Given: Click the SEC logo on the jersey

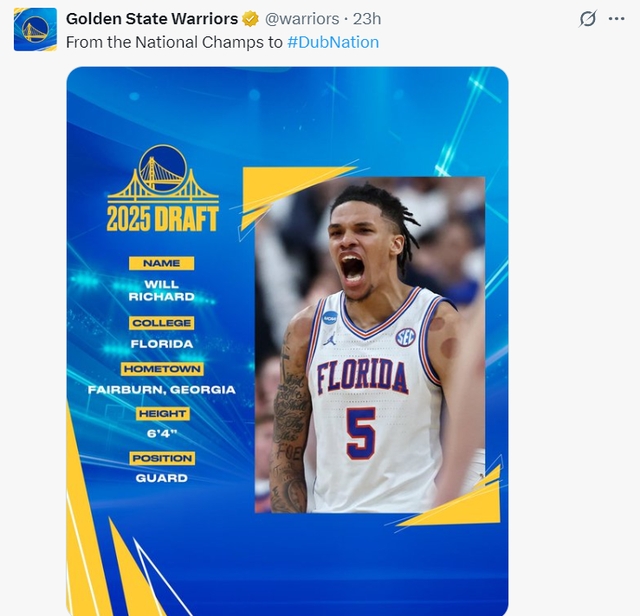Looking at the screenshot, I should pos(405,337).
